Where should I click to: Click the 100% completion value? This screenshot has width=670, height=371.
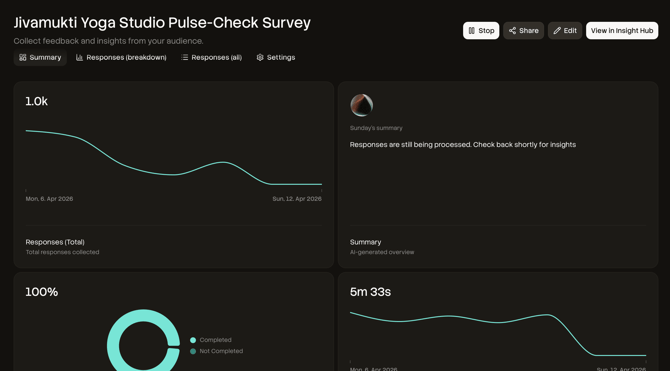coord(41,292)
